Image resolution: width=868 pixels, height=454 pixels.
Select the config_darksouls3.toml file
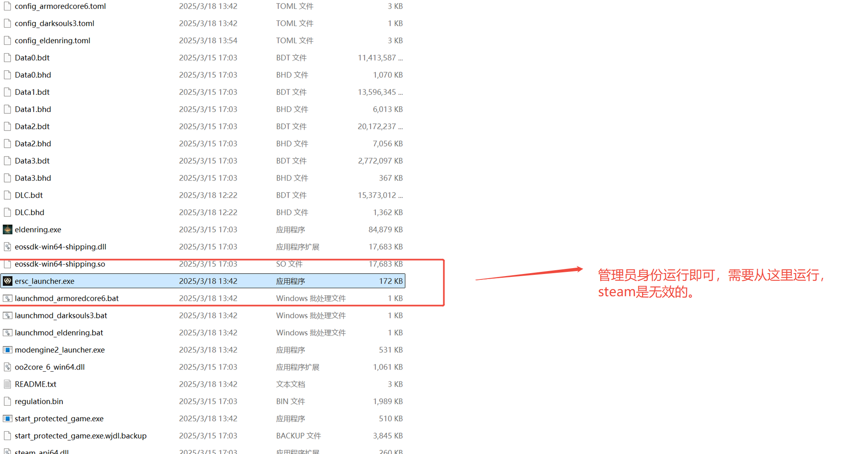coord(55,23)
